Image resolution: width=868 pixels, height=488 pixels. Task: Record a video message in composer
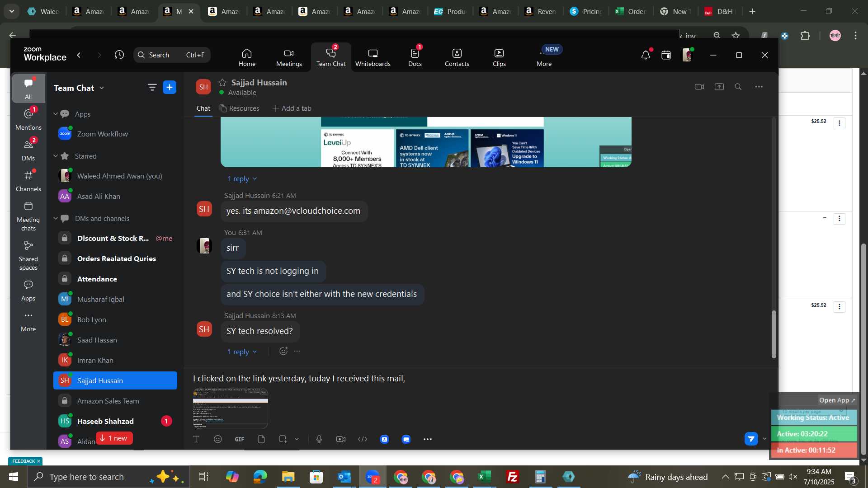(x=341, y=439)
